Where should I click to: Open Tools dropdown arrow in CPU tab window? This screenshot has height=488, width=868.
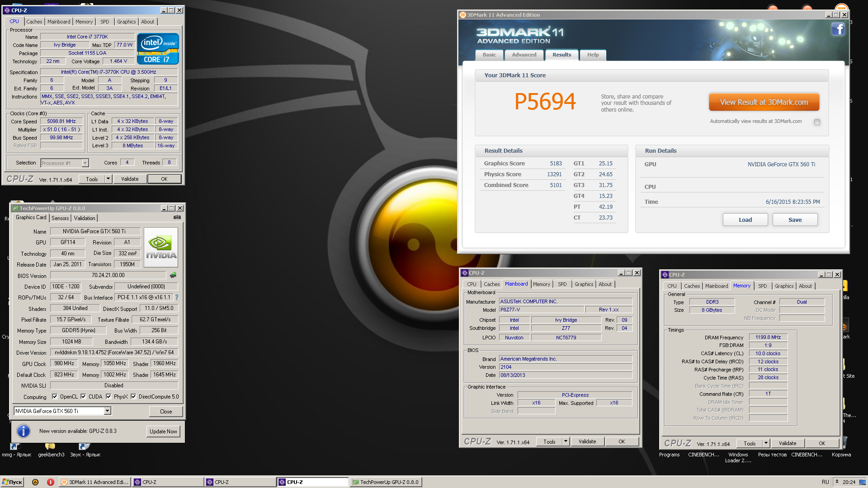coord(108,179)
